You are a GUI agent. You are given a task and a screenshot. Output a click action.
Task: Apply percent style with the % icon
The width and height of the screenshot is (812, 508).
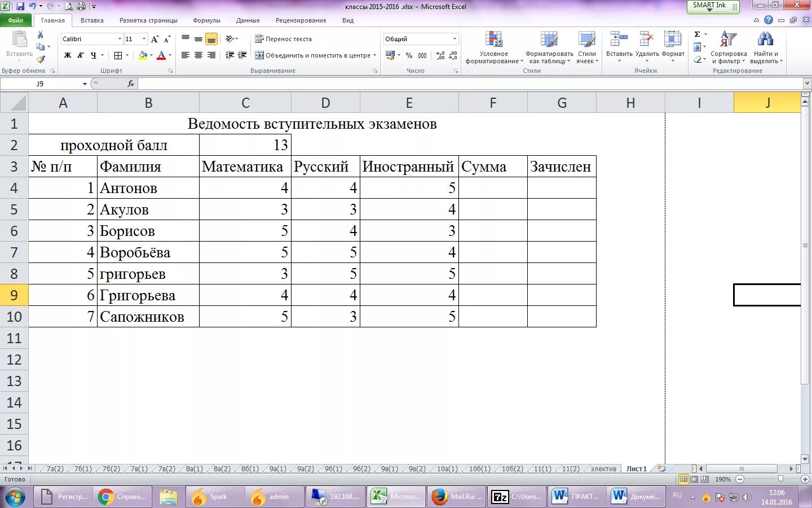click(409, 55)
